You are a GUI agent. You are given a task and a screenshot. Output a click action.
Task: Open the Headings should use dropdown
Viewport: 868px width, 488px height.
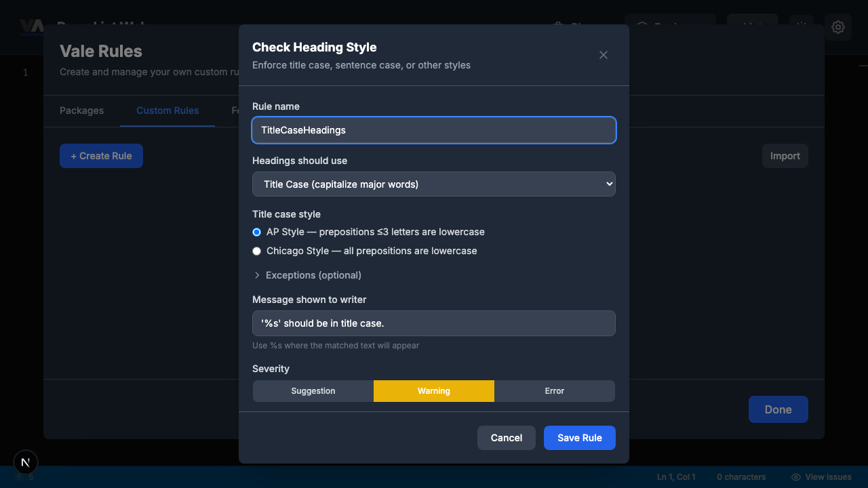tap(434, 184)
